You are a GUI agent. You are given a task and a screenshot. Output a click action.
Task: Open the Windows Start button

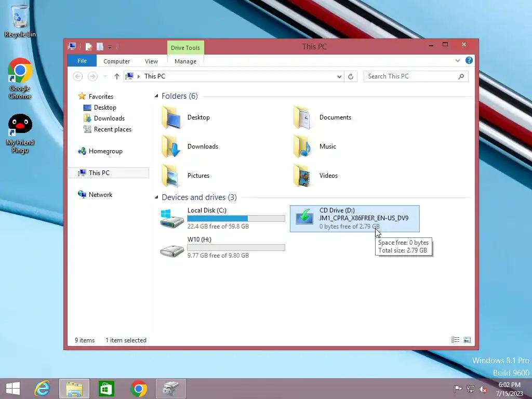(x=13, y=389)
